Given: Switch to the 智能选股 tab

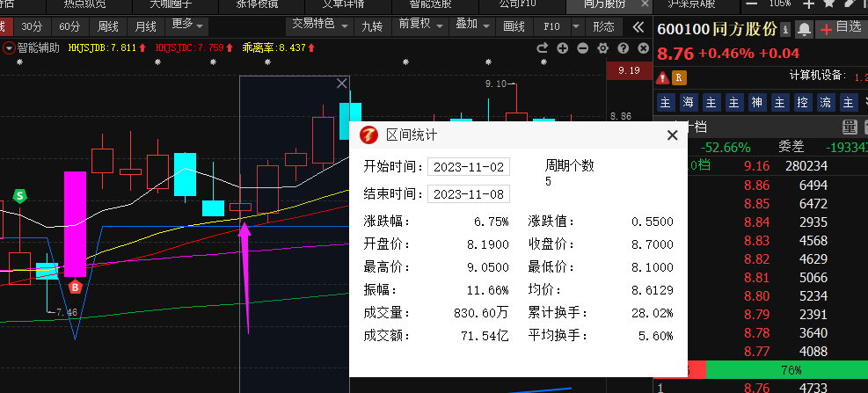Looking at the screenshot, I should pyautogui.click(x=430, y=4).
